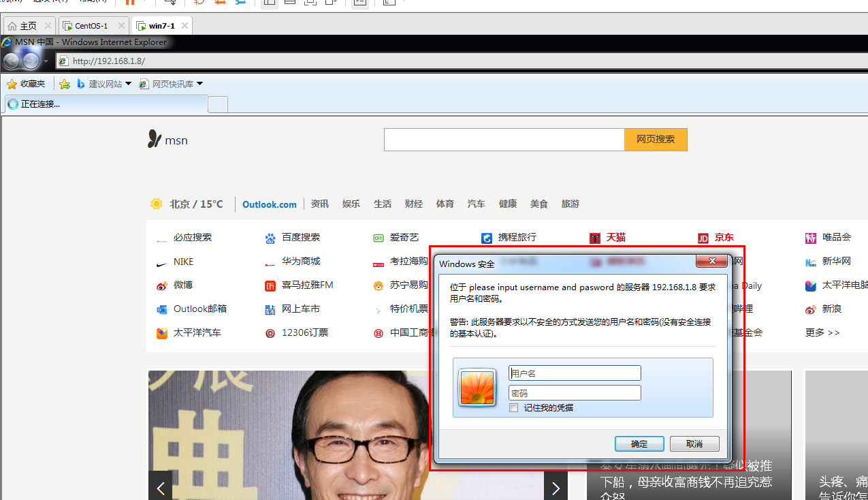Open the 华为商城 link
868x500 pixels.
301,261
